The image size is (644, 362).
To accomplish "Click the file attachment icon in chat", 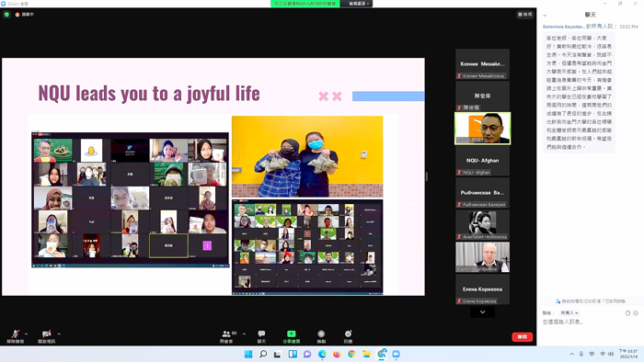I will click(x=627, y=312).
